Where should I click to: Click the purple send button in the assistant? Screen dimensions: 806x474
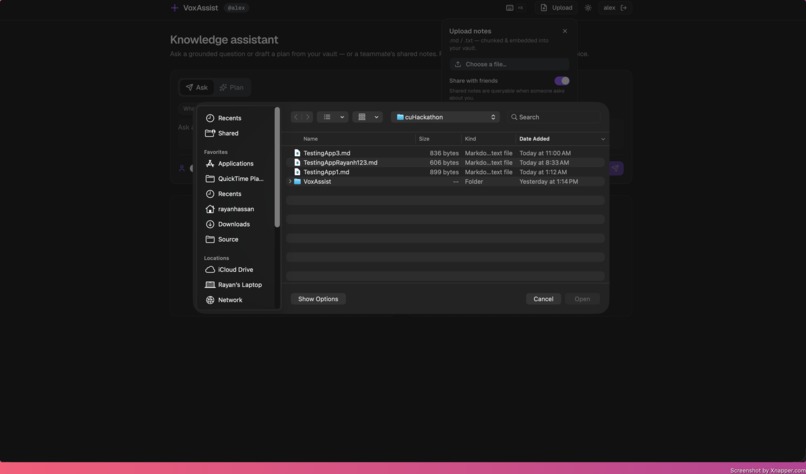615,168
